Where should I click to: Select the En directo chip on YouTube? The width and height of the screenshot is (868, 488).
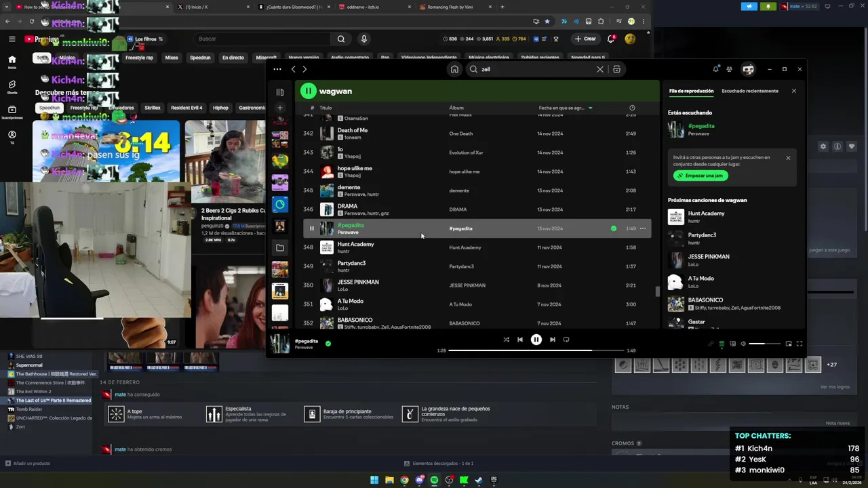pos(233,58)
